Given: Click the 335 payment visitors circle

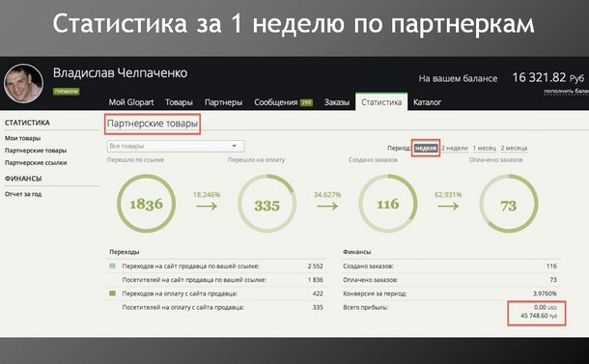Looking at the screenshot, I should coord(267,203).
